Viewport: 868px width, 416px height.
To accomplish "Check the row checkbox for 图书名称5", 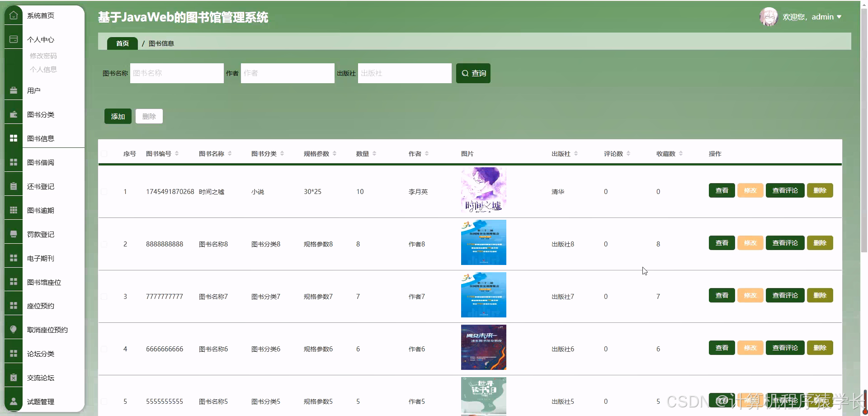I will [x=104, y=402].
